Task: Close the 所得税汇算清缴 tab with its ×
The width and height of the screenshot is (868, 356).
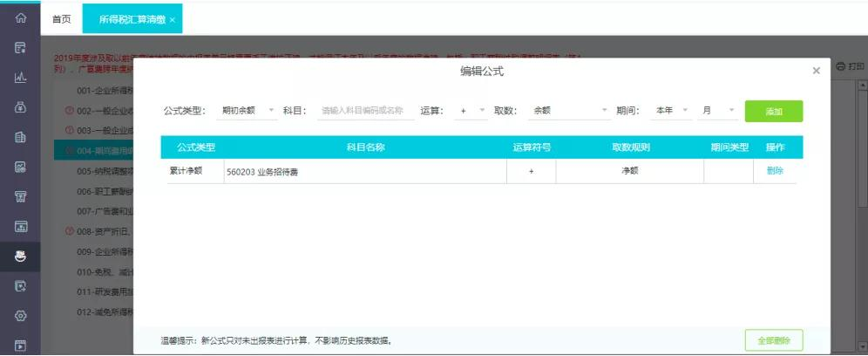Action: point(173,19)
